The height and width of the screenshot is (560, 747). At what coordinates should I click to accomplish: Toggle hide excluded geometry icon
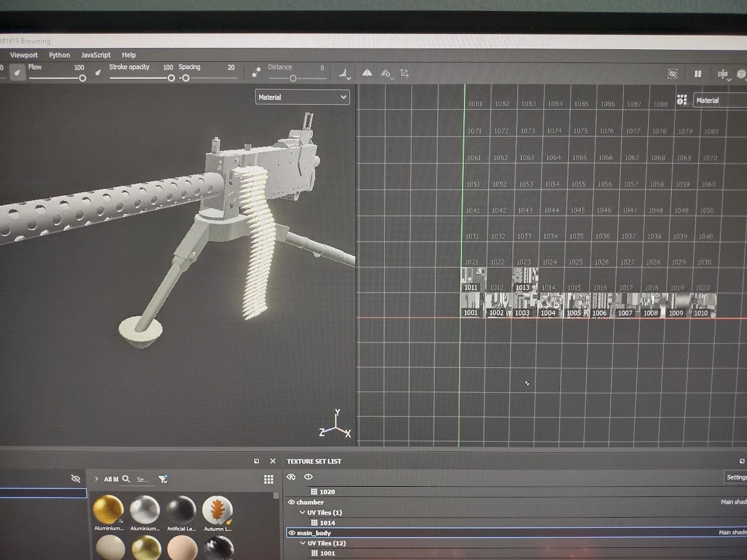click(672, 73)
